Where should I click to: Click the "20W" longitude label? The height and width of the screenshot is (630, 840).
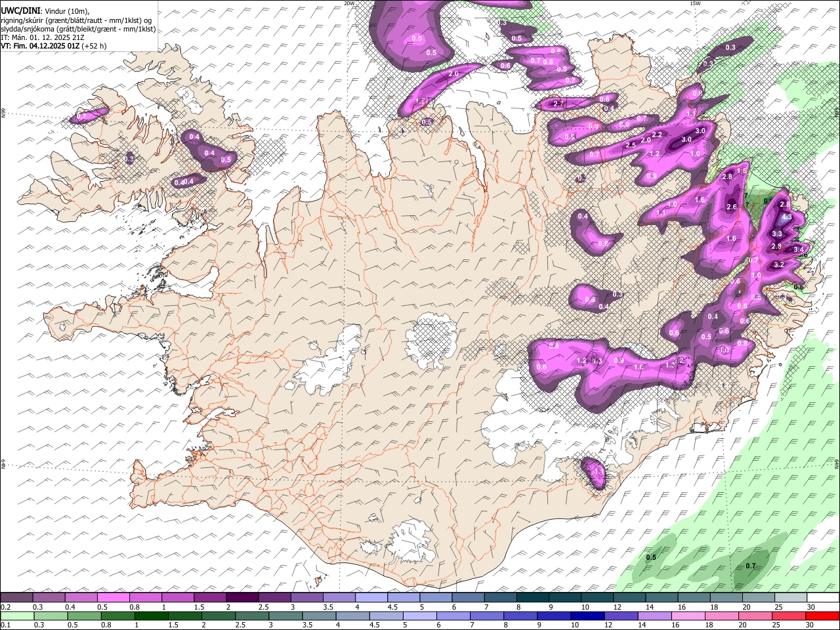[349, 3]
